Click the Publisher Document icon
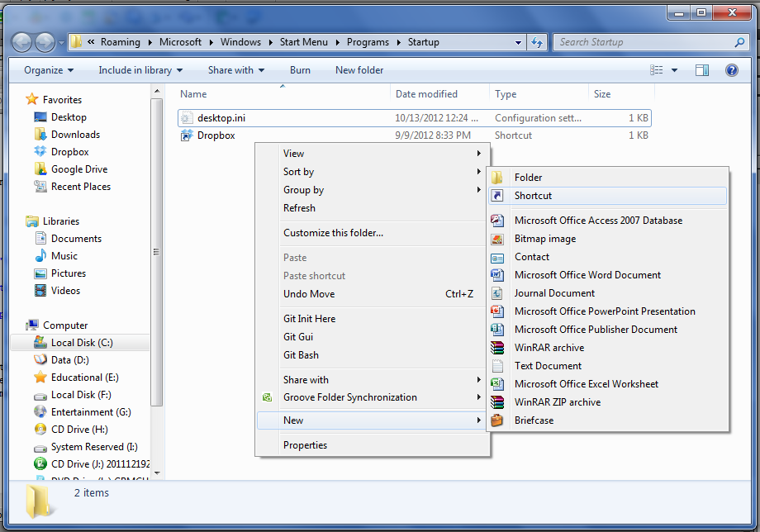The width and height of the screenshot is (760, 532). [496, 330]
